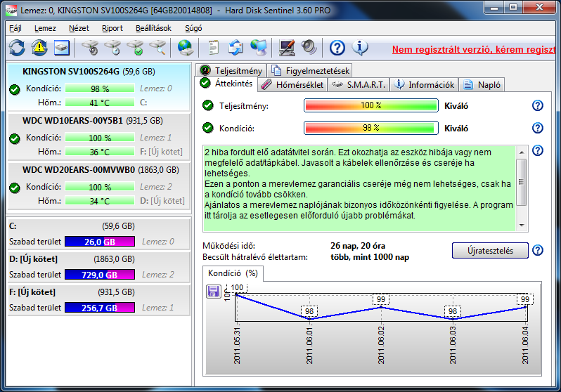The image size is (561, 392).
Task: Click green check icon of KINGSTON disk
Action: 15,89
